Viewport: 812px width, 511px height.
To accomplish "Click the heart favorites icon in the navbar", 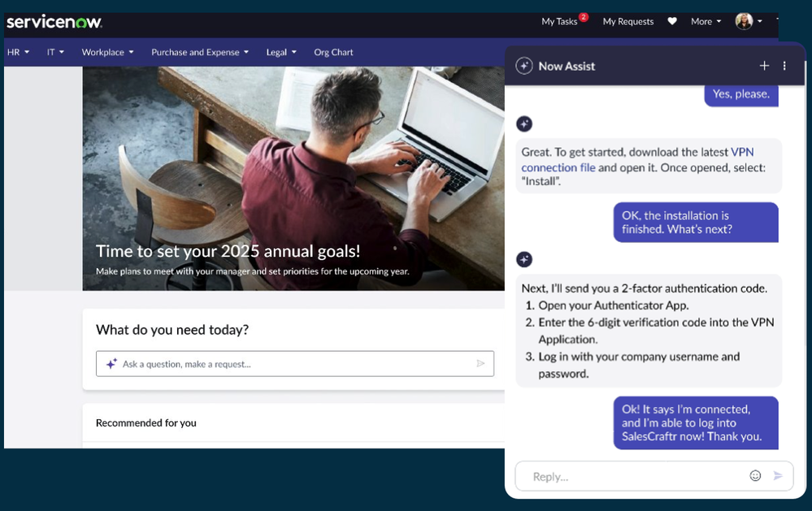I will click(671, 21).
